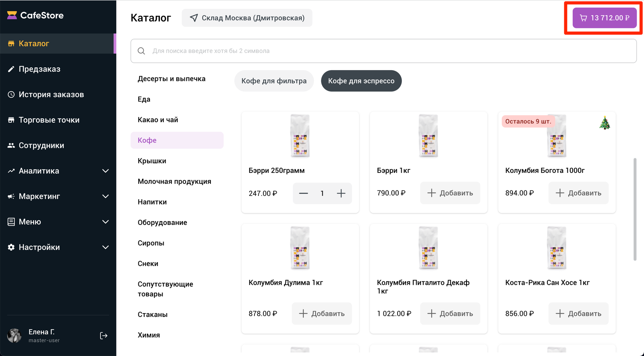
Task: Click the CafeStore logo icon
Action: tap(12, 15)
